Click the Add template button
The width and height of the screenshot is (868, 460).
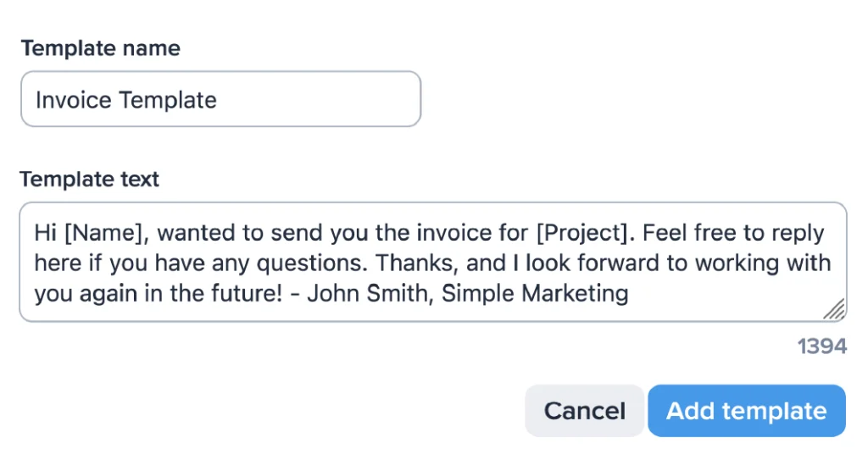[746, 411]
